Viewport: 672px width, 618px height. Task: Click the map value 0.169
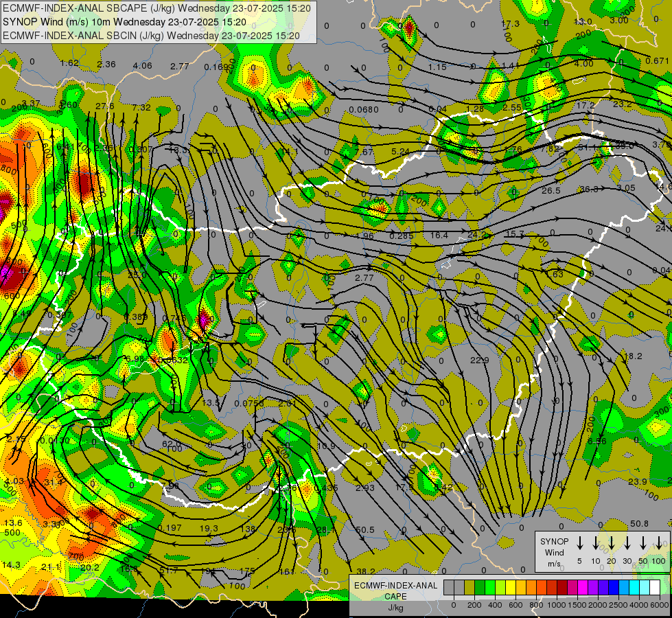(x=216, y=67)
